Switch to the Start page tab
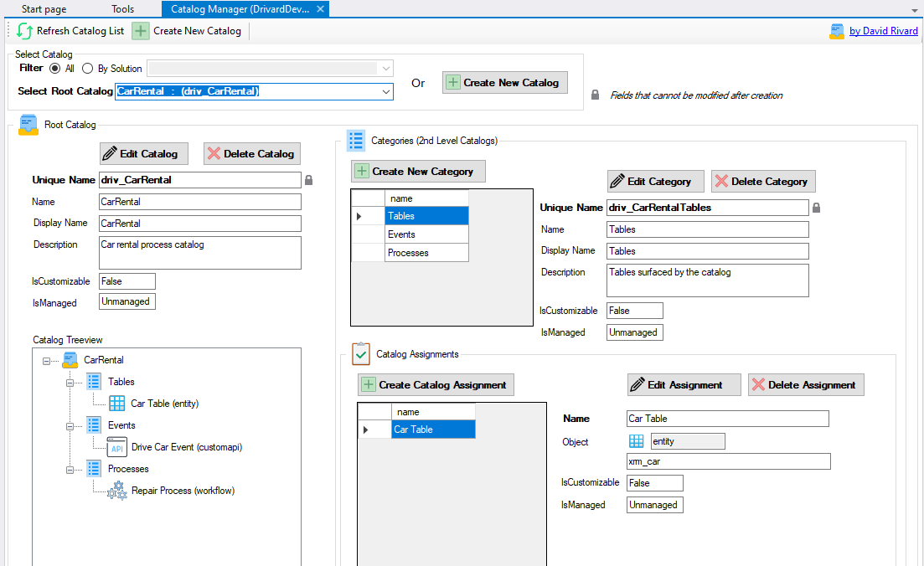Screen dimensions: 924x566 coord(44,9)
